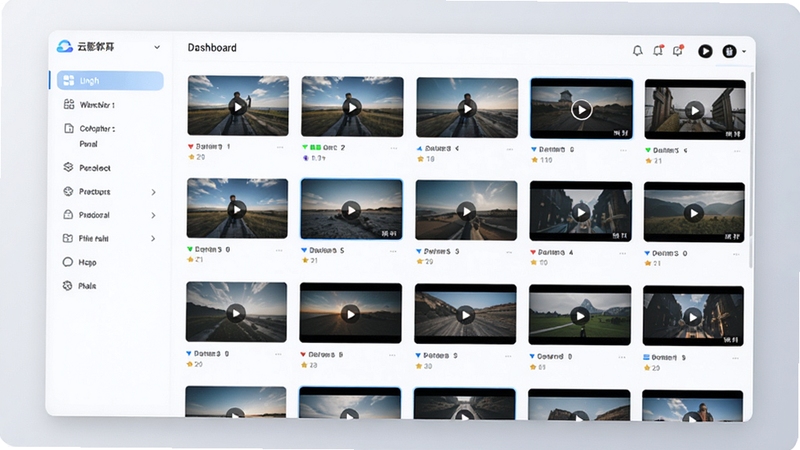This screenshot has width=800, height=450.
Task: Click the stacked-layers icon beside 'Penolect'
Action: [x=68, y=167]
